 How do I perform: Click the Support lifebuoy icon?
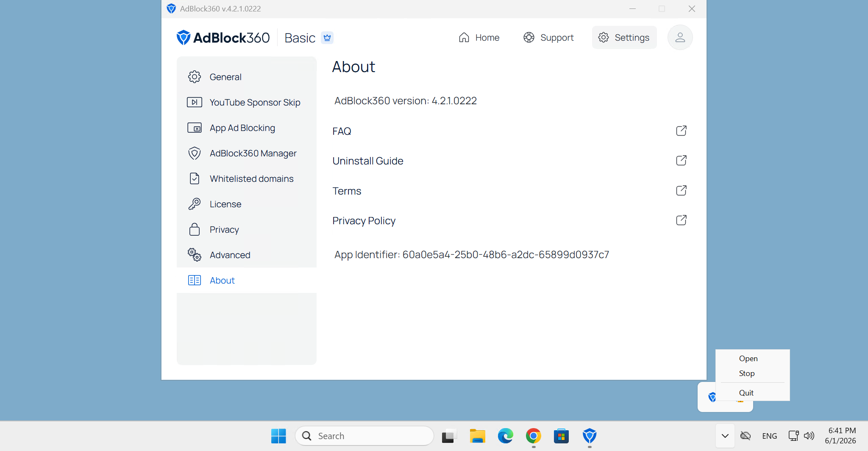(529, 37)
